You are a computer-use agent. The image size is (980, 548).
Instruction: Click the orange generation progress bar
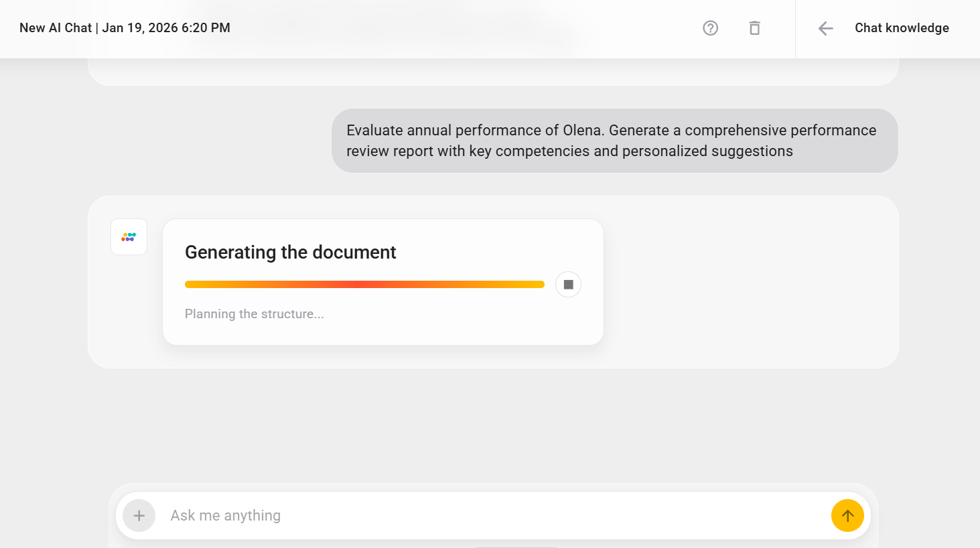coord(364,285)
